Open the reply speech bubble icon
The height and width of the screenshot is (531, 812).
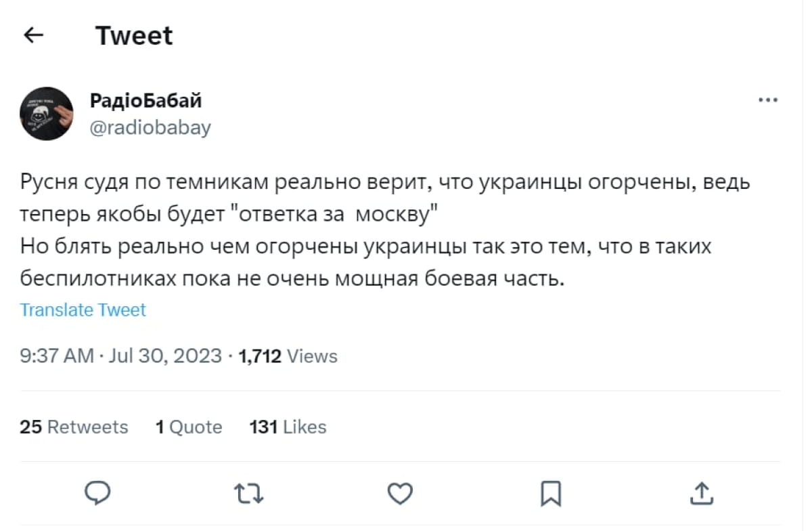point(99,493)
